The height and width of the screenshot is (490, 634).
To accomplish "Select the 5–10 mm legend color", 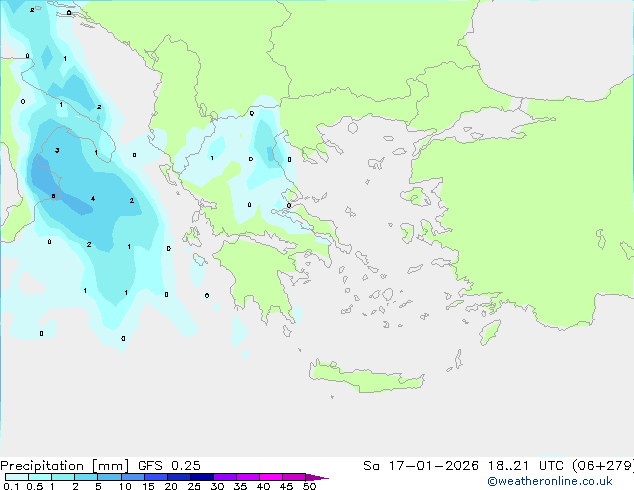I will pos(109,477).
